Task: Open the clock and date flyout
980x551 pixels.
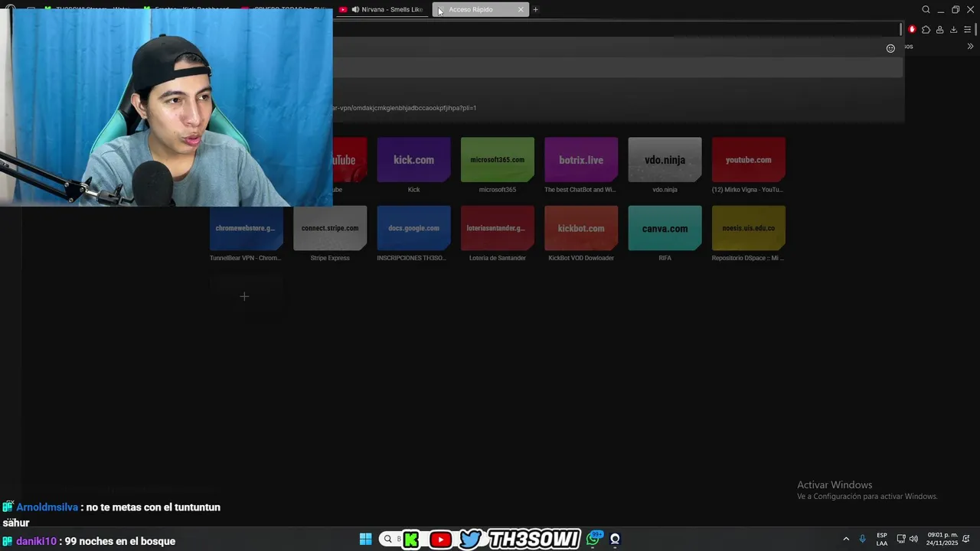Action: pos(942,539)
